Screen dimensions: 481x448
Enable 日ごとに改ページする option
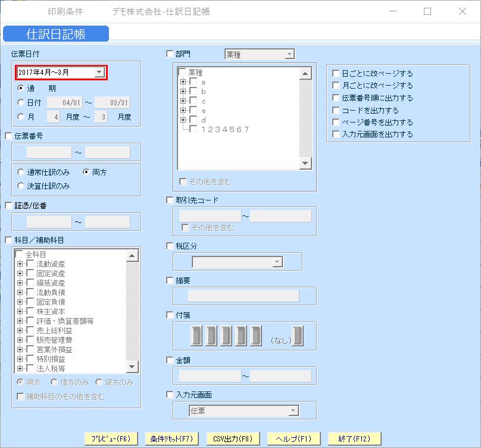(x=336, y=73)
